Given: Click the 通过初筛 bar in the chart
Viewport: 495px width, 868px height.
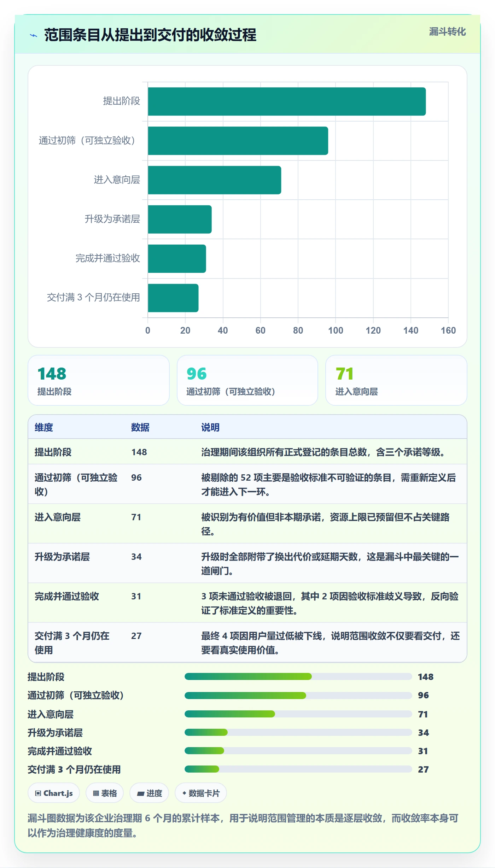Looking at the screenshot, I should 238,141.
